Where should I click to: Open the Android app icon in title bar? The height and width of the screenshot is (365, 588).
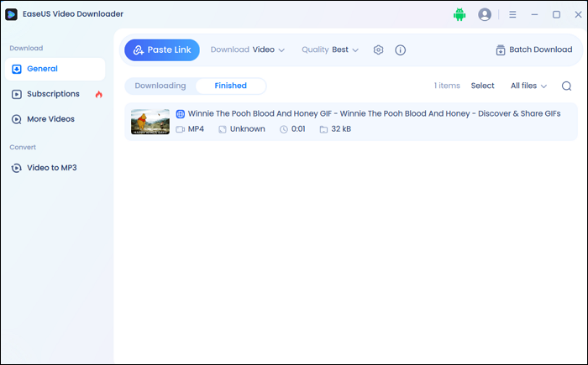click(x=459, y=14)
